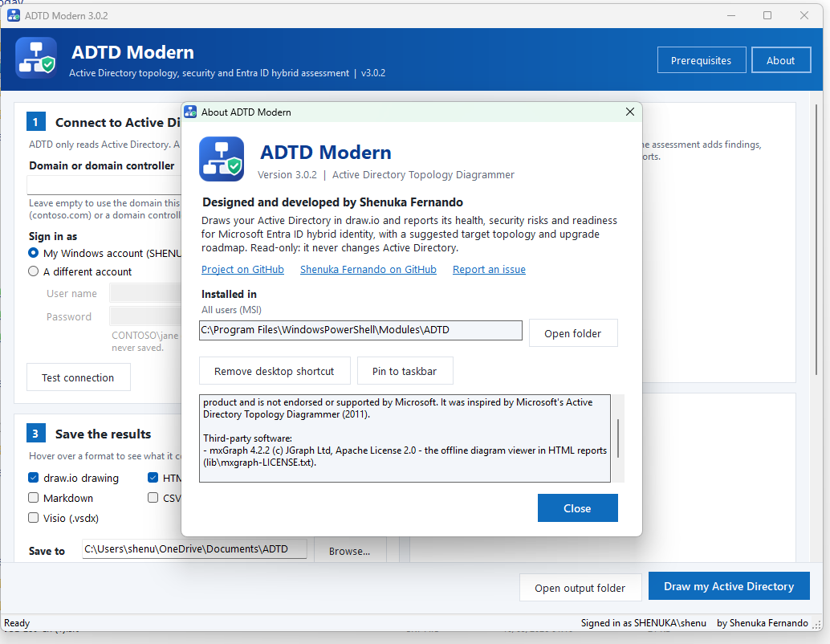The image size is (830, 644).
Task: Maximize the ADTD Modern main window
Action: pos(767,15)
